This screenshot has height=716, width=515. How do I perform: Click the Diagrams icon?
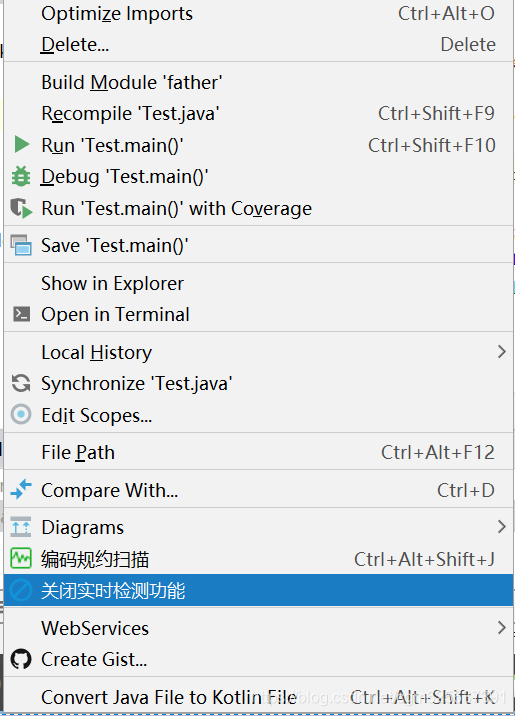(x=21, y=526)
